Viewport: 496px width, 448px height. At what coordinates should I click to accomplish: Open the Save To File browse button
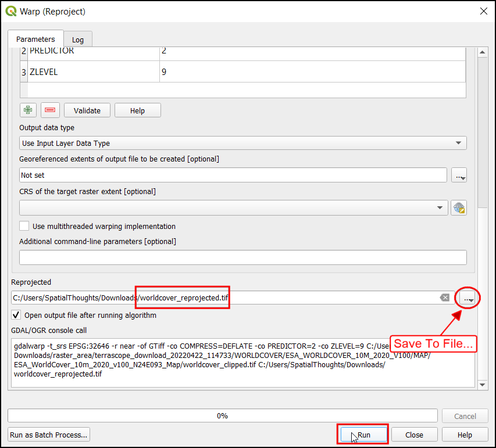pos(467,298)
